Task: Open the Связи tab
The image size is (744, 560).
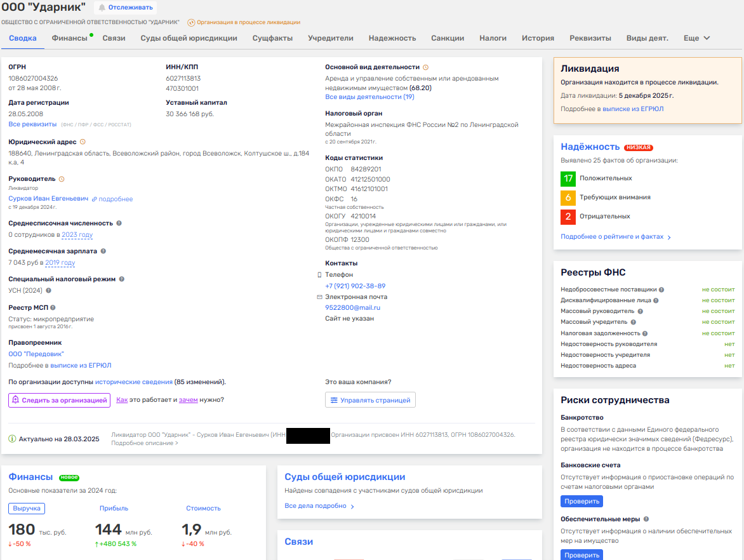Action: (x=114, y=38)
